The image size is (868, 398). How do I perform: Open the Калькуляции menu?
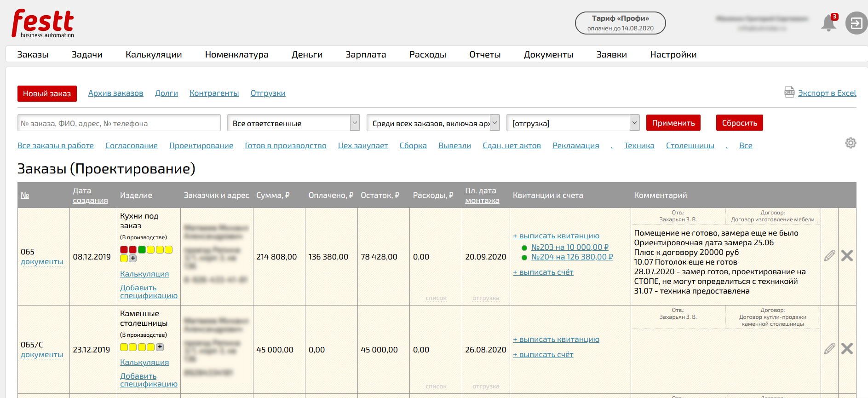pyautogui.click(x=154, y=54)
